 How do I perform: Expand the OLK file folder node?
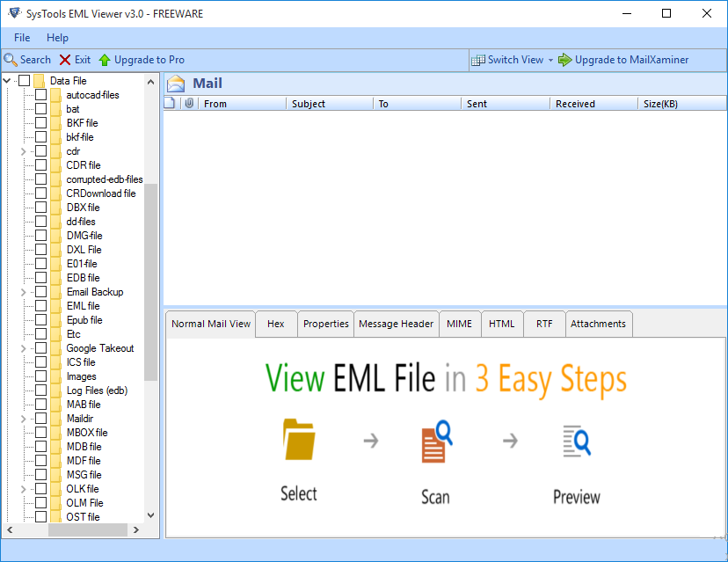pos(23,489)
